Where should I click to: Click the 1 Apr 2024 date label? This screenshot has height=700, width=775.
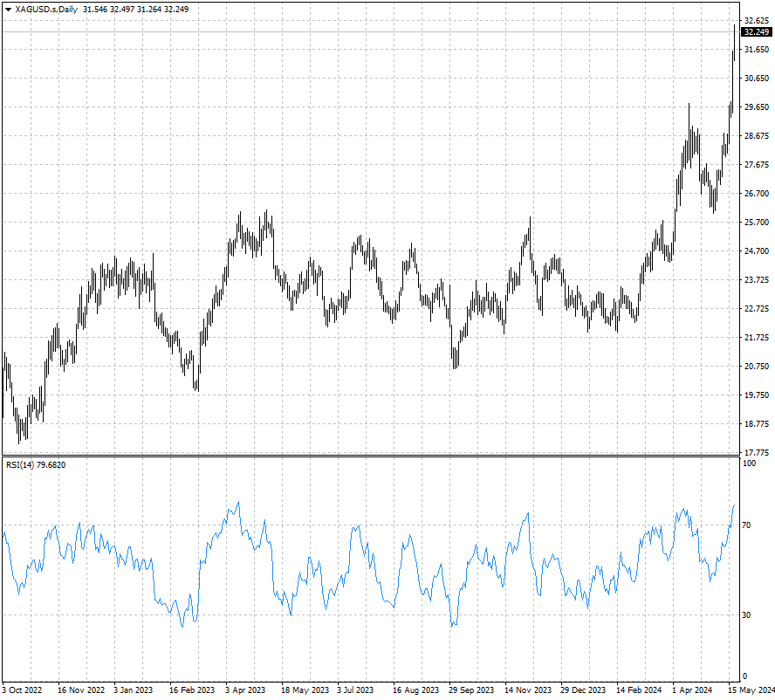[692, 690]
